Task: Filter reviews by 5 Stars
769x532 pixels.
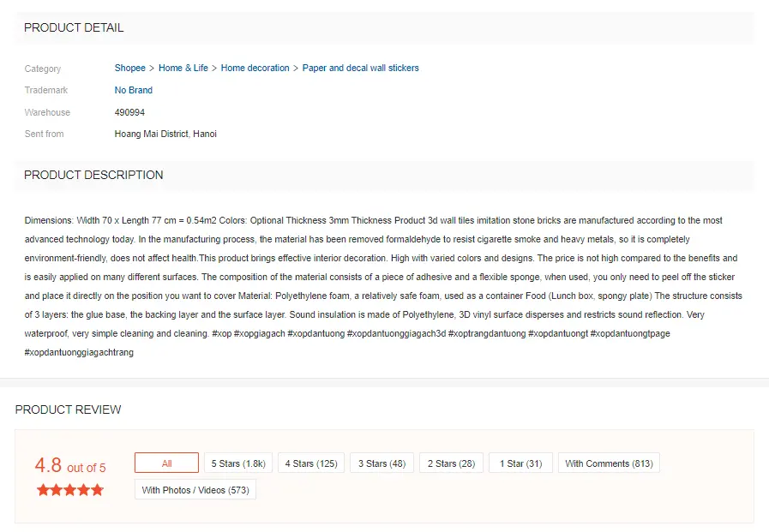Action: pyautogui.click(x=238, y=463)
